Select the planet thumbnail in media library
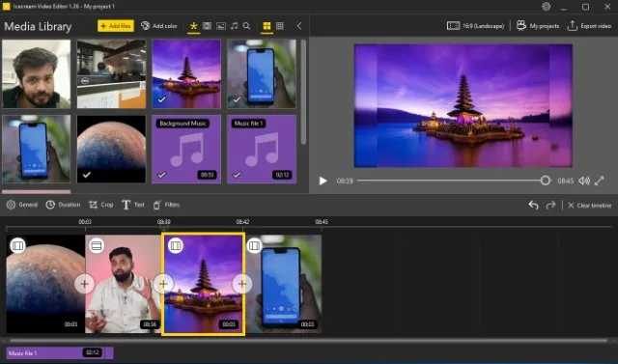 click(x=112, y=149)
